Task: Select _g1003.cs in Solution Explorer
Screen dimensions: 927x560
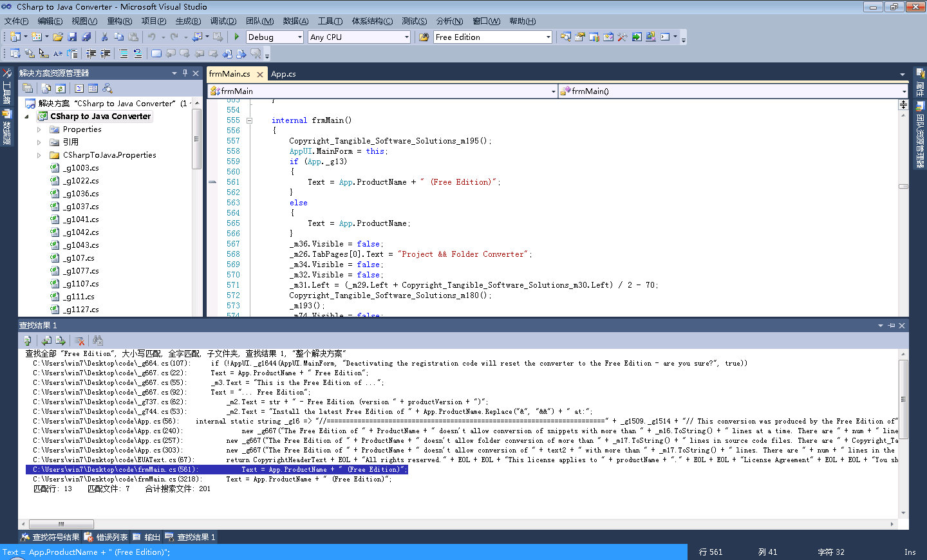Action: [x=81, y=168]
